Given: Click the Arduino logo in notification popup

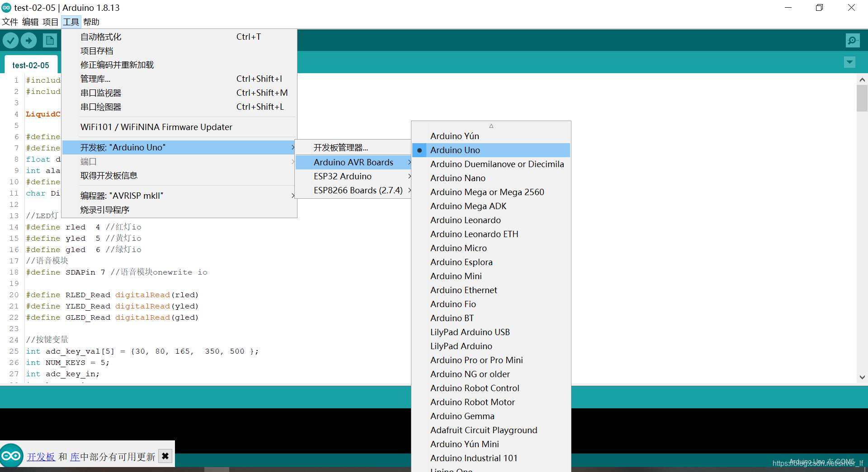Looking at the screenshot, I should (11, 456).
